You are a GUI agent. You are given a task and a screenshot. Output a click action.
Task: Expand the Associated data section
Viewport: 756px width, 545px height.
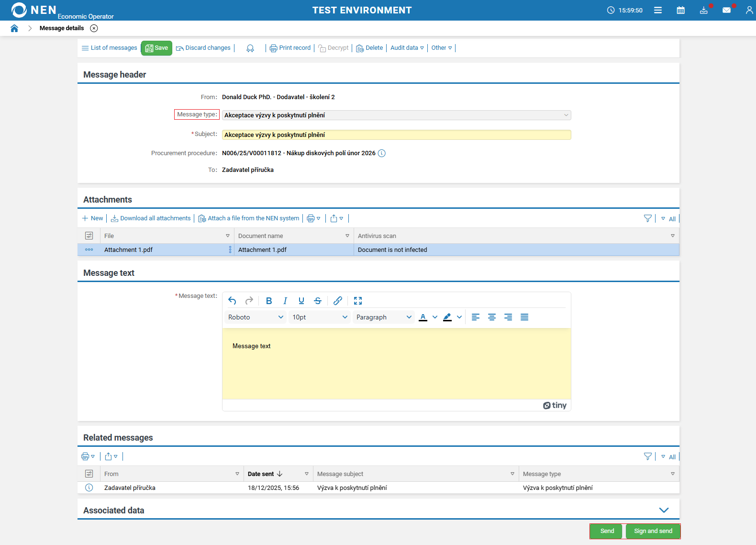(x=664, y=510)
